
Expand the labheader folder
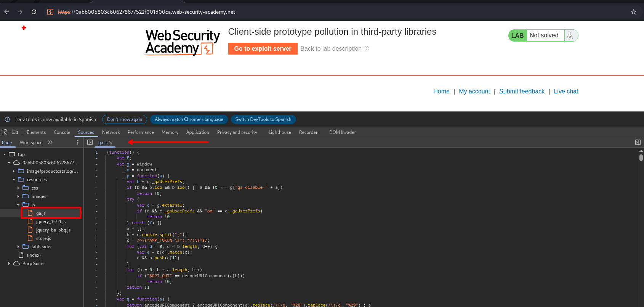(x=18, y=247)
